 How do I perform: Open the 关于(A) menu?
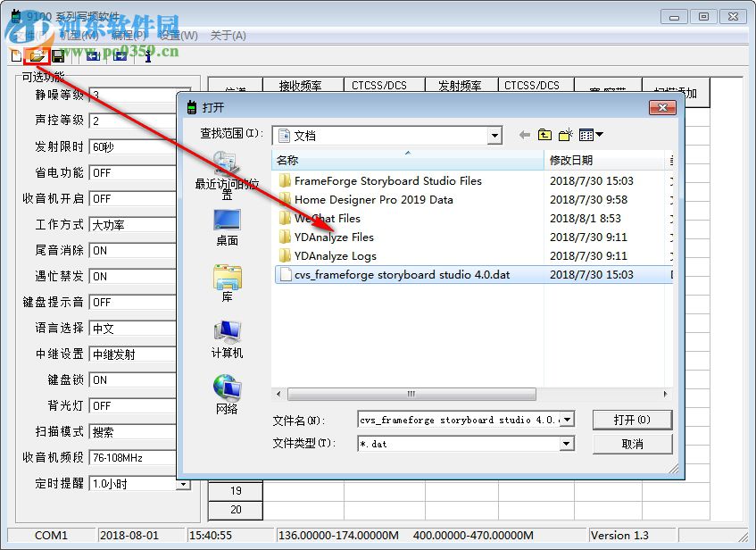pyautogui.click(x=228, y=35)
